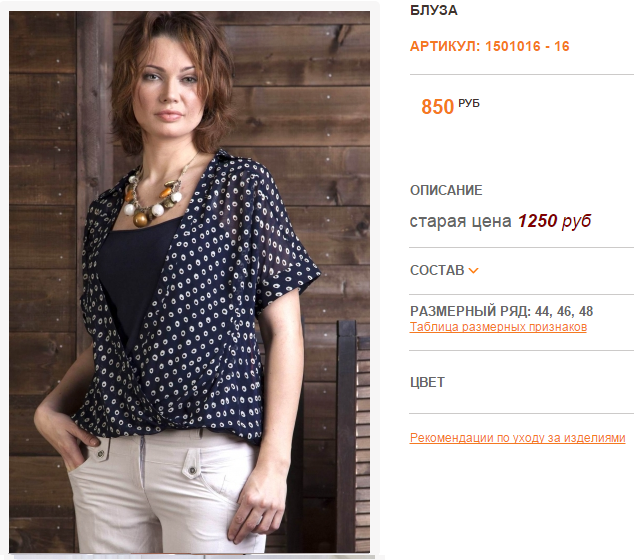Click the РУБ currency label by price
This screenshot has height=560, width=634.
click(x=469, y=104)
